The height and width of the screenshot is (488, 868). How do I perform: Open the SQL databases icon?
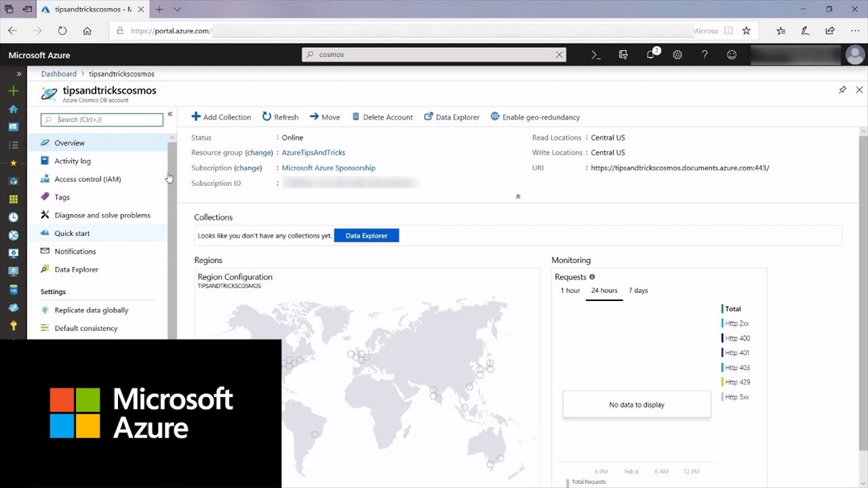coord(13,289)
